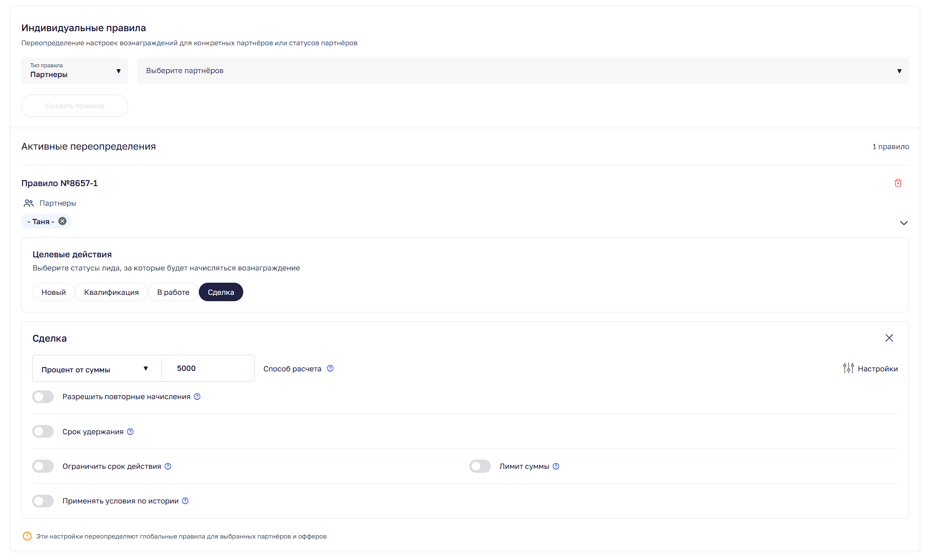Turn on the Срок удержания toggle
Image resolution: width=930 pixels, height=560 pixels.
click(43, 432)
